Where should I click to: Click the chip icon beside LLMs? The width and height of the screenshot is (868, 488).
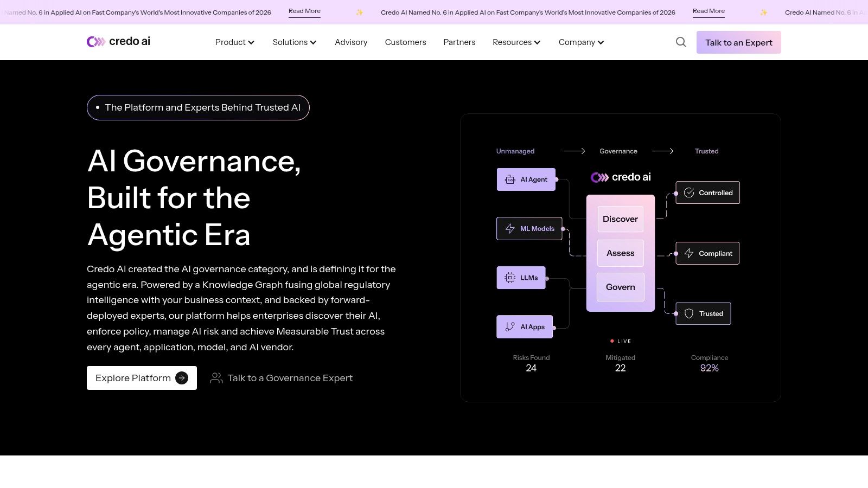pos(510,278)
